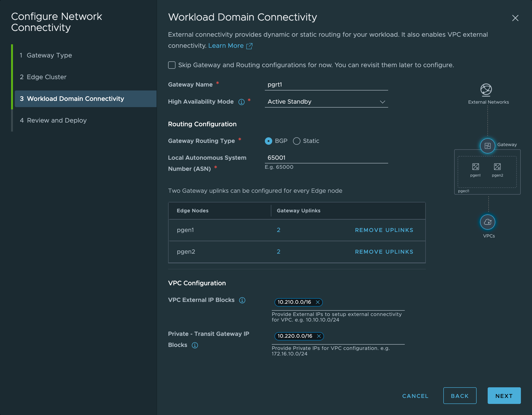532x415 pixels.
Task: Click the NEXT button
Action: pyautogui.click(x=504, y=396)
